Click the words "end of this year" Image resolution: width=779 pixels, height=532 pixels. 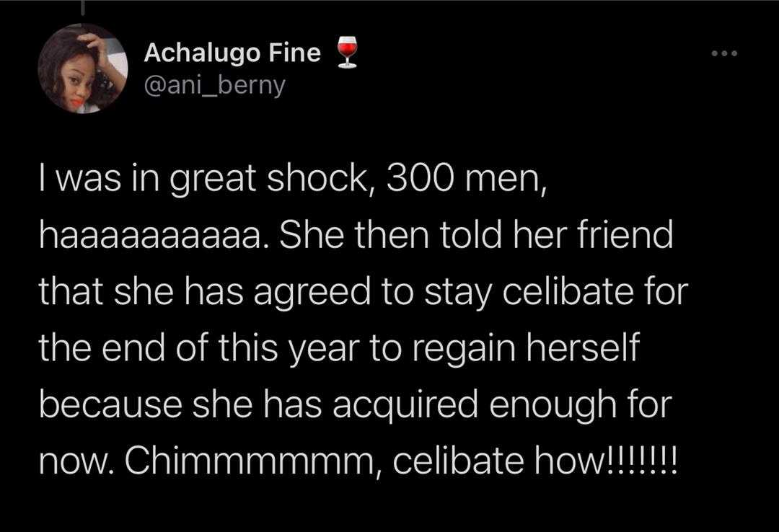(x=231, y=349)
